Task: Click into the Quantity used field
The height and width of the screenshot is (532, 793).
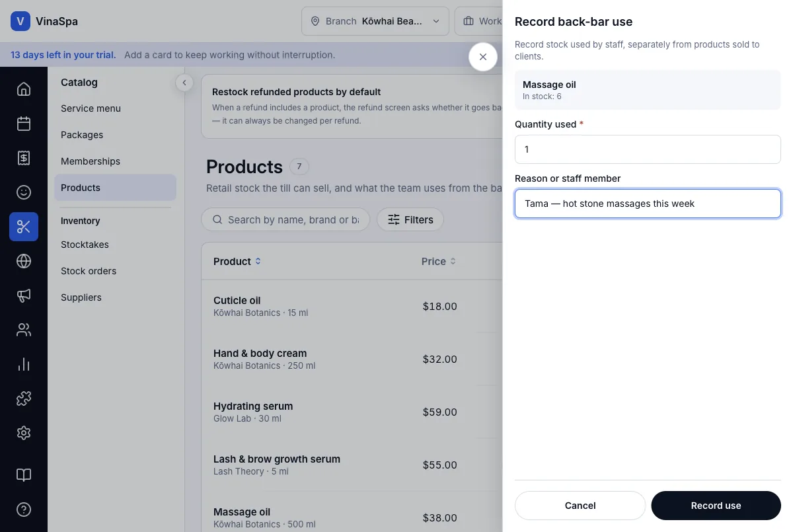Action: [x=648, y=149]
